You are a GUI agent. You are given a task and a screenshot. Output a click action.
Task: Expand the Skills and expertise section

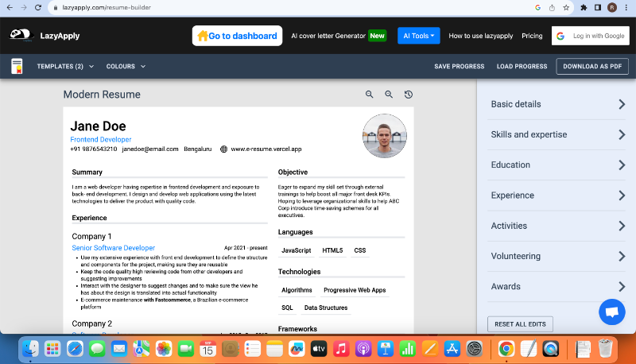pyautogui.click(x=556, y=134)
